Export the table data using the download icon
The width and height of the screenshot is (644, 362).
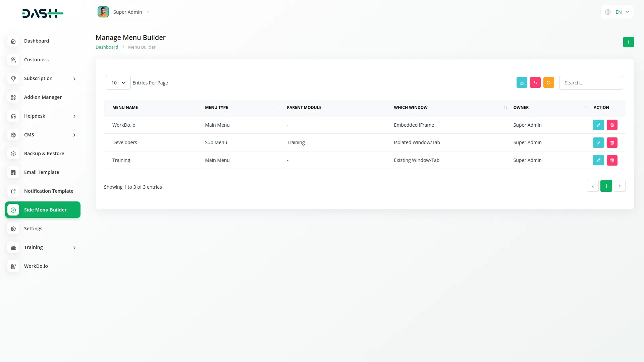click(x=522, y=82)
